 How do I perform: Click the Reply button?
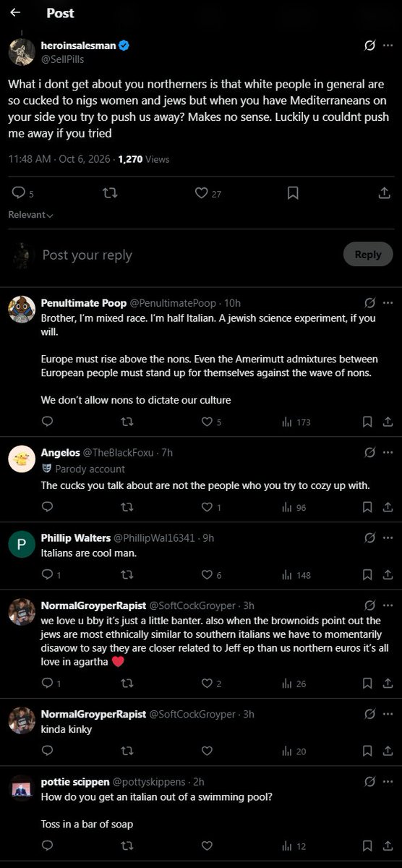tap(368, 255)
